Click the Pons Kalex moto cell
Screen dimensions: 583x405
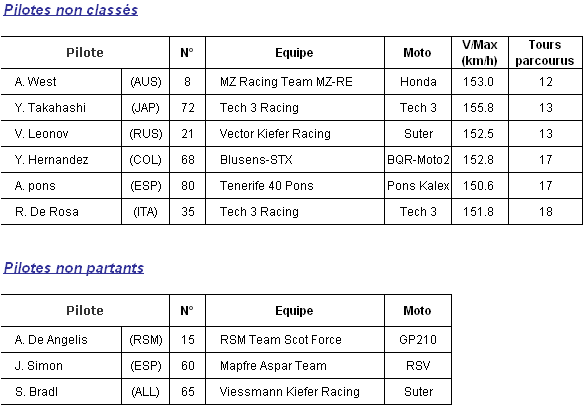pyautogui.click(x=418, y=186)
